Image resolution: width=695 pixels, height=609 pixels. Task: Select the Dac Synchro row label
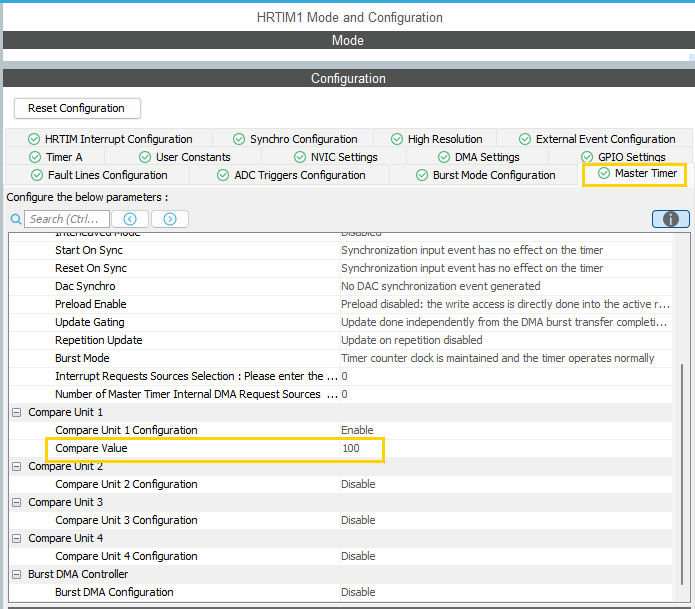point(85,286)
